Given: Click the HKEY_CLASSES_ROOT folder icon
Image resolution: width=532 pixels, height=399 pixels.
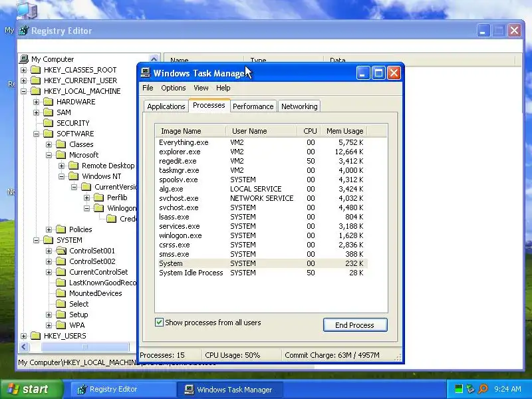Looking at the screenshot, I should pyautogui.click(x=36, y=70).
